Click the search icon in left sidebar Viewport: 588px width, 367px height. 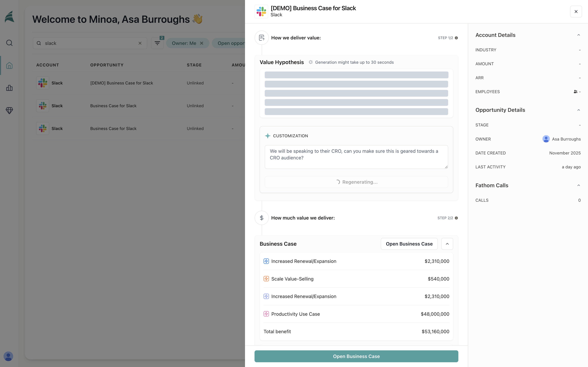point(9,43)
